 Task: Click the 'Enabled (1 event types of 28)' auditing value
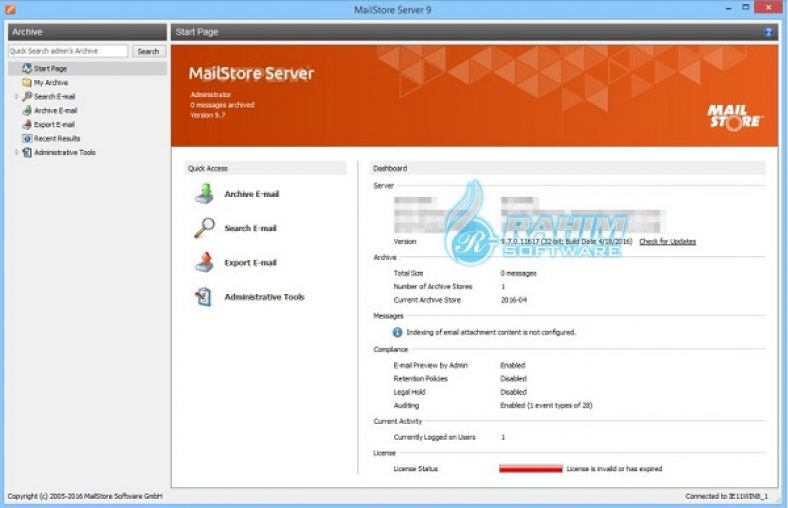click(x=546, y=405)
